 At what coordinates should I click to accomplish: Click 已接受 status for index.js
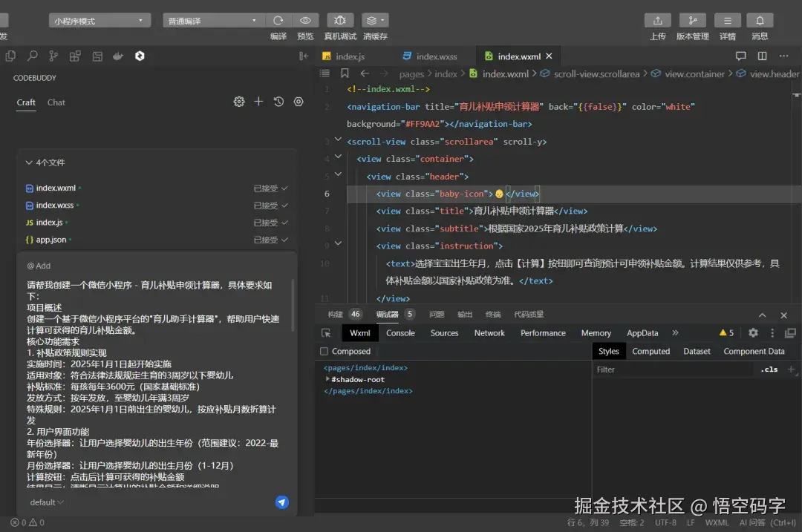point(271,223)
